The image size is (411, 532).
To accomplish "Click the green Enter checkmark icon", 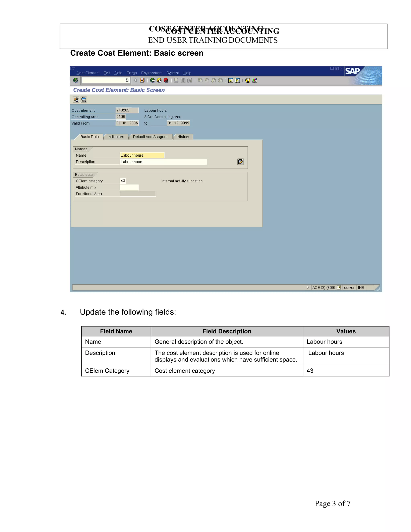I will tap(75, 80).
